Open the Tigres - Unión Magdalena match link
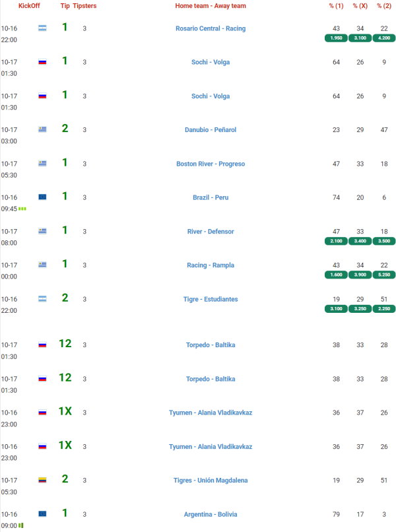The width and height of the screenshot is (396, 532). coord(211,481)
